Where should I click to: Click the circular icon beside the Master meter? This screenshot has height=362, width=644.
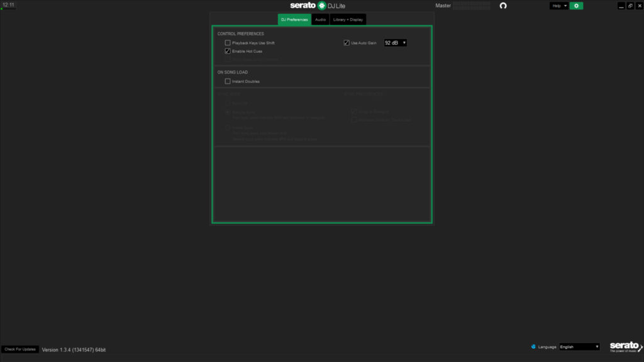click(x=502, y=6)
